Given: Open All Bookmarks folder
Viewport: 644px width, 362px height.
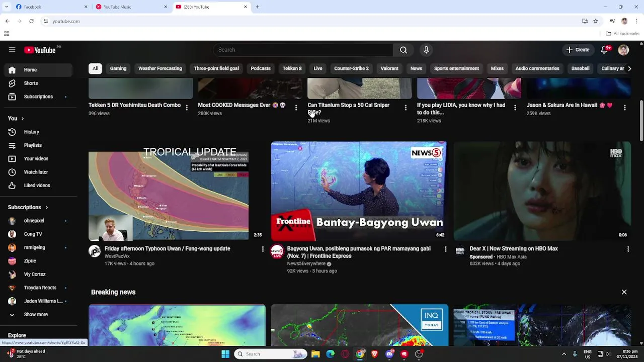Looking at the screenshot, I should coord(622,34).
